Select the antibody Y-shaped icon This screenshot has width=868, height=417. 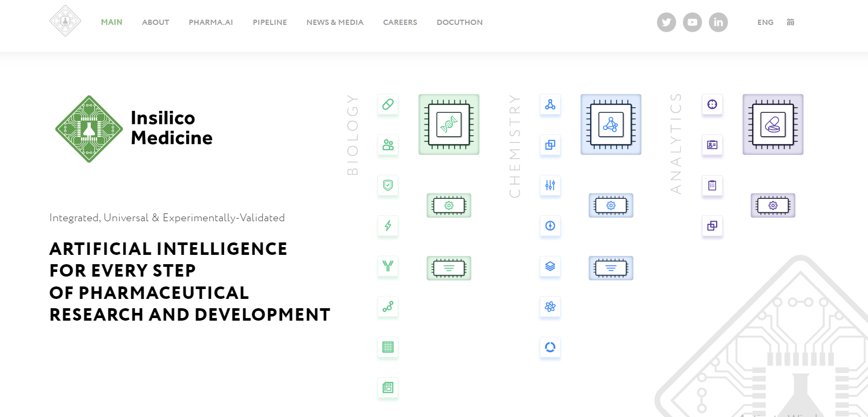click(388, 266)
